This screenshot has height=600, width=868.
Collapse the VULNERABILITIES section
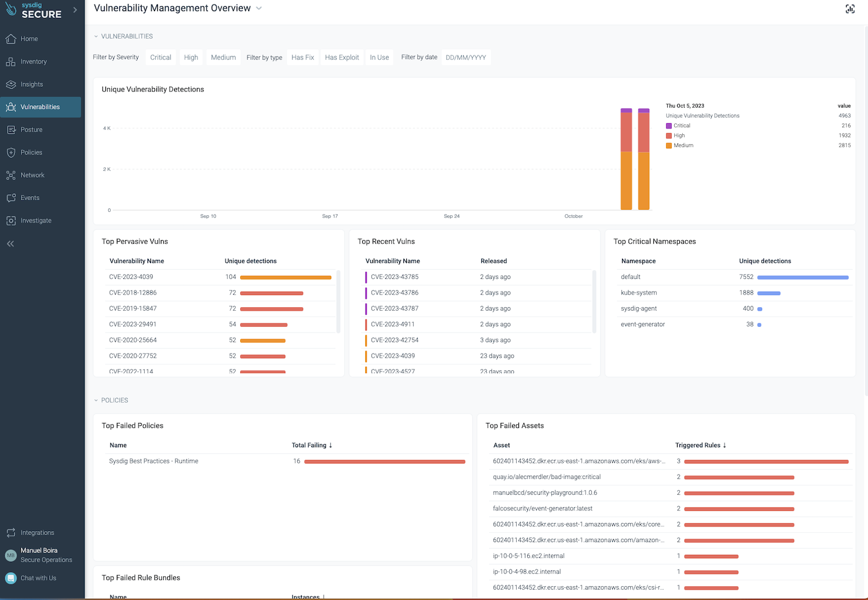pos(96,36)
